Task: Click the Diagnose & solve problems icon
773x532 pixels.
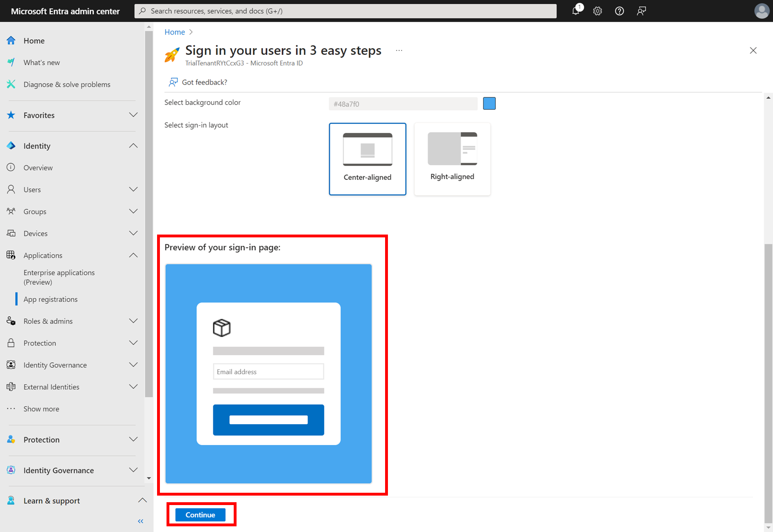Action: [11, 84]
